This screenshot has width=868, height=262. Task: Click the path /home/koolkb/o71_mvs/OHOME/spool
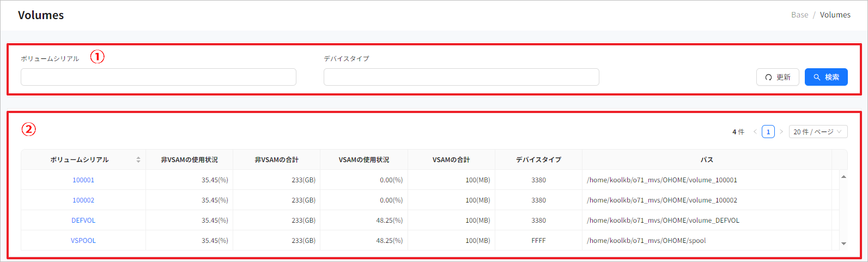tap(646, 241)
